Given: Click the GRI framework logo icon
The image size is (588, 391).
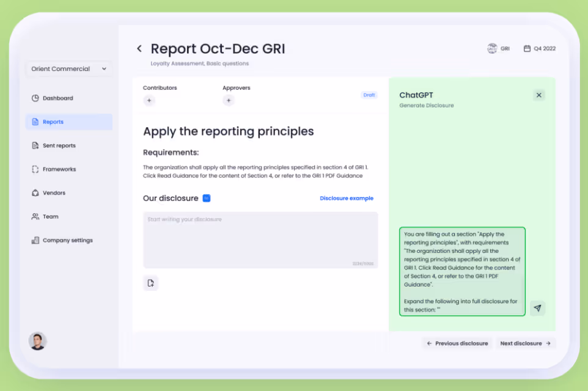Looking at the screenshot, I should 492,48.
